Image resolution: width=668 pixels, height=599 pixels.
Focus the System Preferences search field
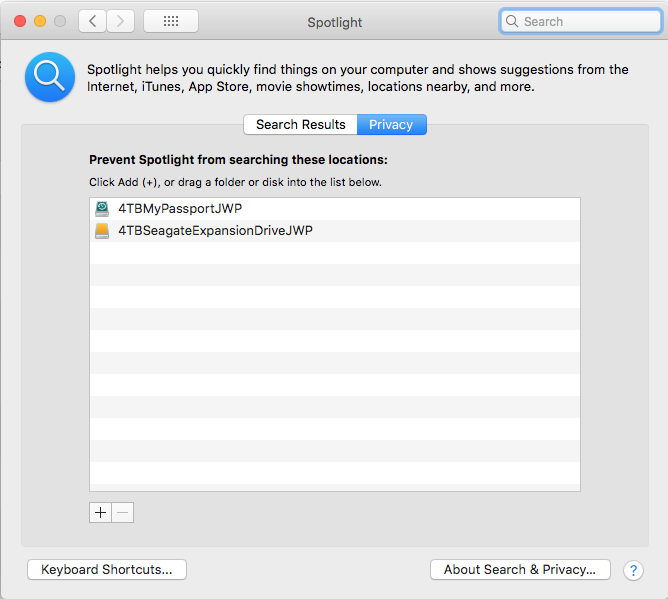580,21
